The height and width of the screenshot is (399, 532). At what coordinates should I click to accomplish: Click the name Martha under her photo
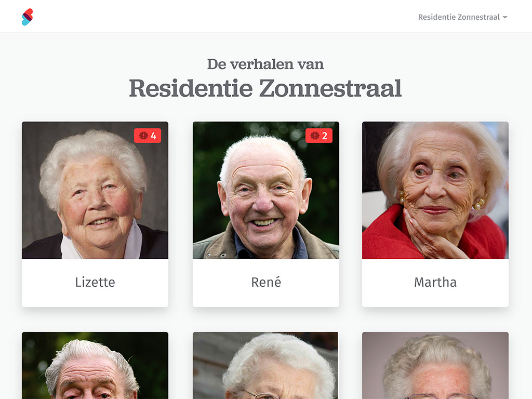click(435, 282)
